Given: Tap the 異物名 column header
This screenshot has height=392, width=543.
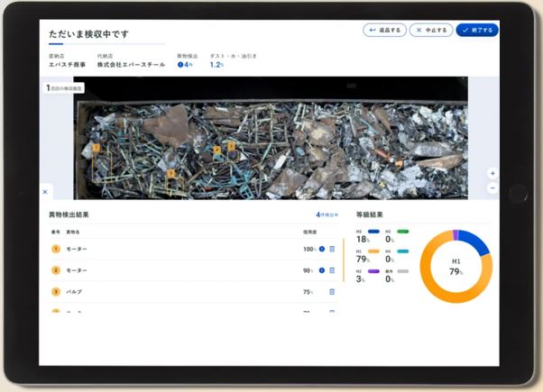Looking at the screenshot, I should point(73,232).
